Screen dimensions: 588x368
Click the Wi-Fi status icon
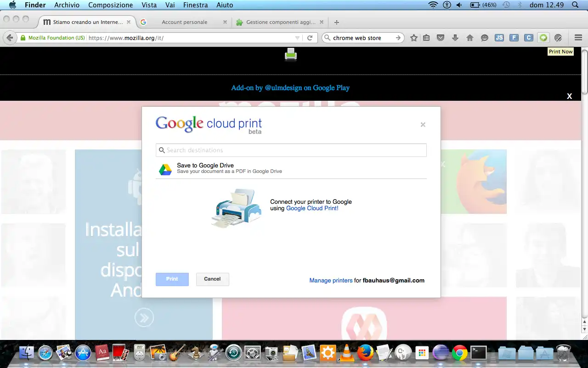[433, 5]
